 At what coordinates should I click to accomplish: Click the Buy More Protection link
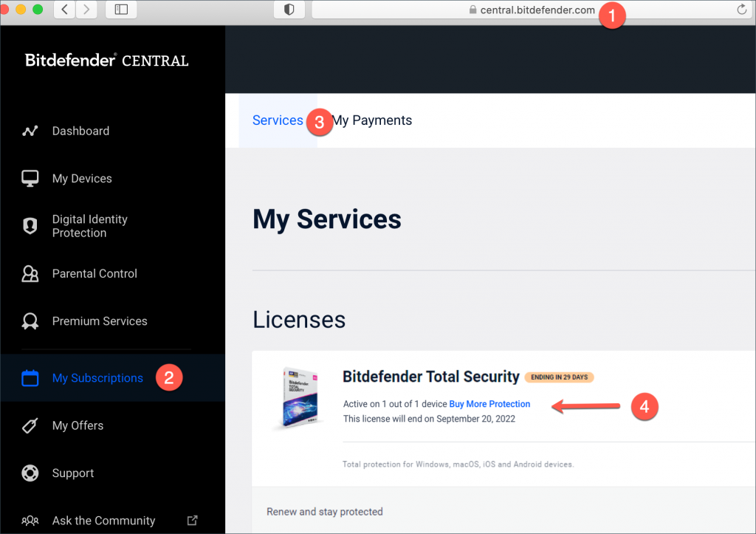point(489,404)
